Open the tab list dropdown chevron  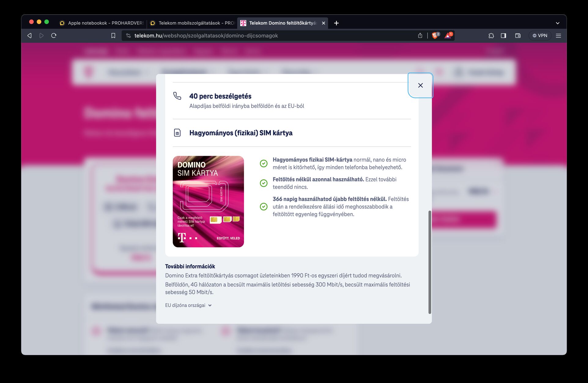(x=557, y=23)
